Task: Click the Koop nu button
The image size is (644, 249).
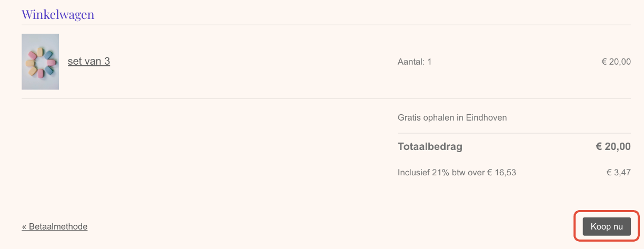Action: [x=607, y=226]
